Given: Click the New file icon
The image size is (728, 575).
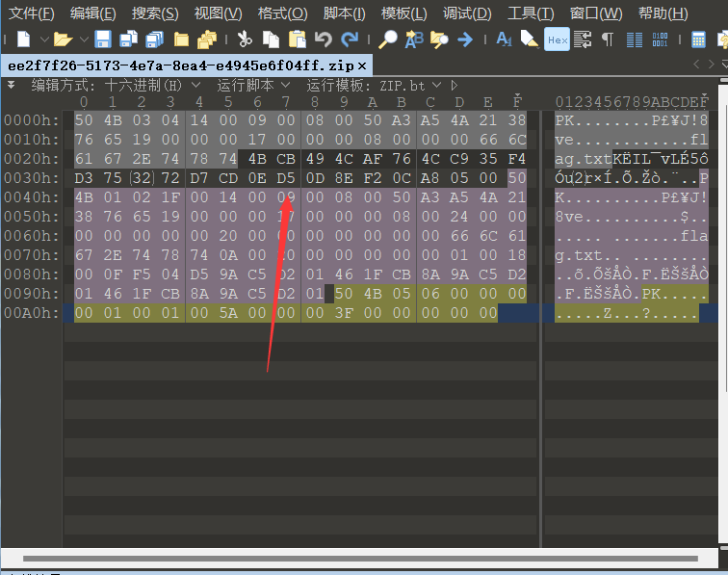Looking at the screenshot, I should pyautogui.click(x=23, y=39).
